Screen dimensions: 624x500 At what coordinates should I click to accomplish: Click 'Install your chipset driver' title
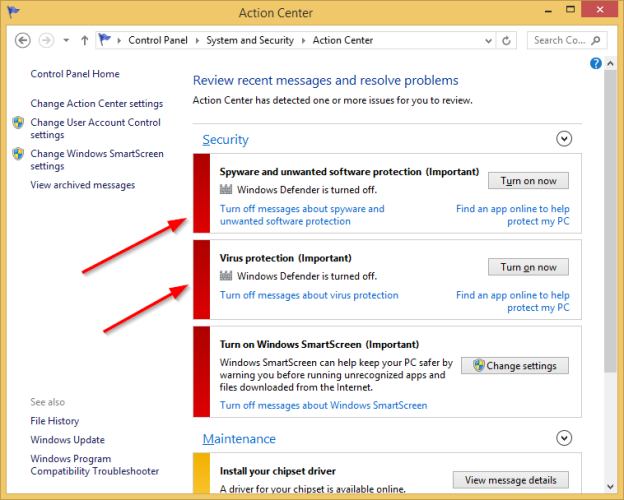click(x=278, y=471)
